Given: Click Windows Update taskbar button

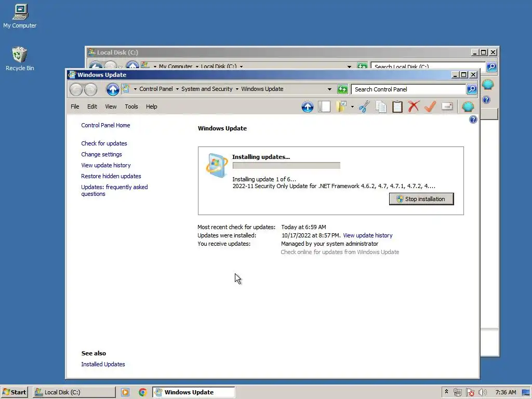Looking at the screenshot, I should (193, 392).
